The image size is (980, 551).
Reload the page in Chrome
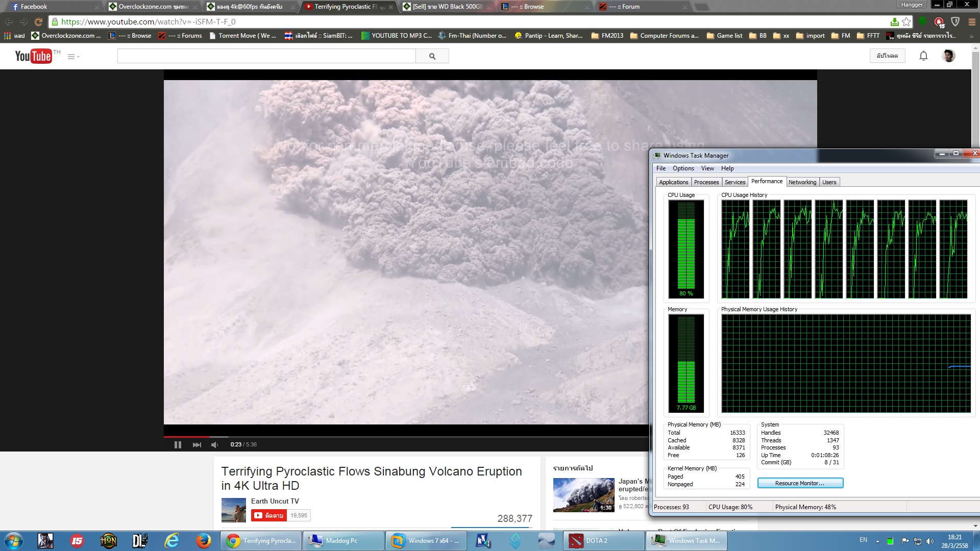coord(38,22)
